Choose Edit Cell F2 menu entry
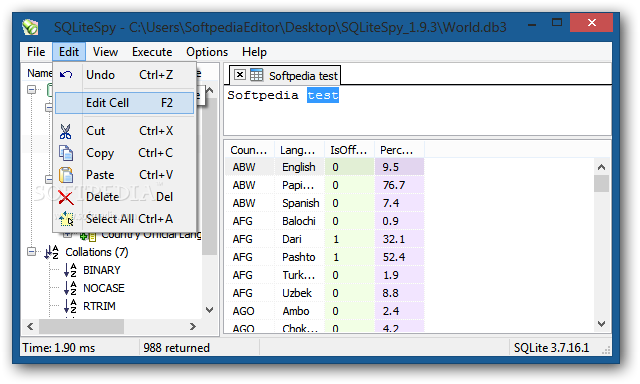Viewport: 640px width, 384px height. (124, 103)
